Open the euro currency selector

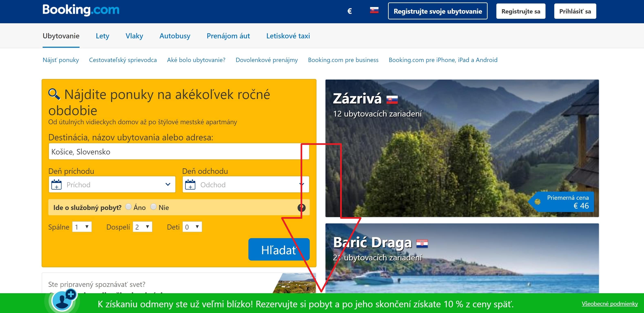coord(350,11)
